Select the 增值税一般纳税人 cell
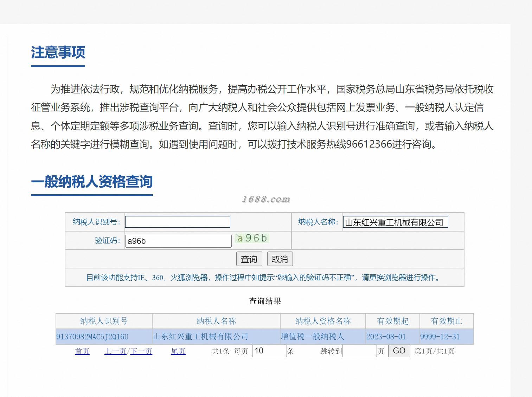 click(x=323, y=337)
